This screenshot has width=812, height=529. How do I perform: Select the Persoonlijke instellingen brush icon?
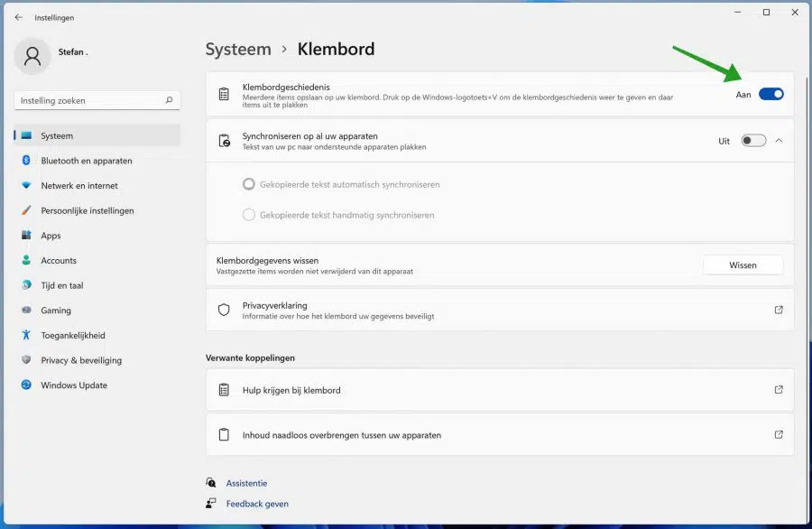[x=26, y=209]
